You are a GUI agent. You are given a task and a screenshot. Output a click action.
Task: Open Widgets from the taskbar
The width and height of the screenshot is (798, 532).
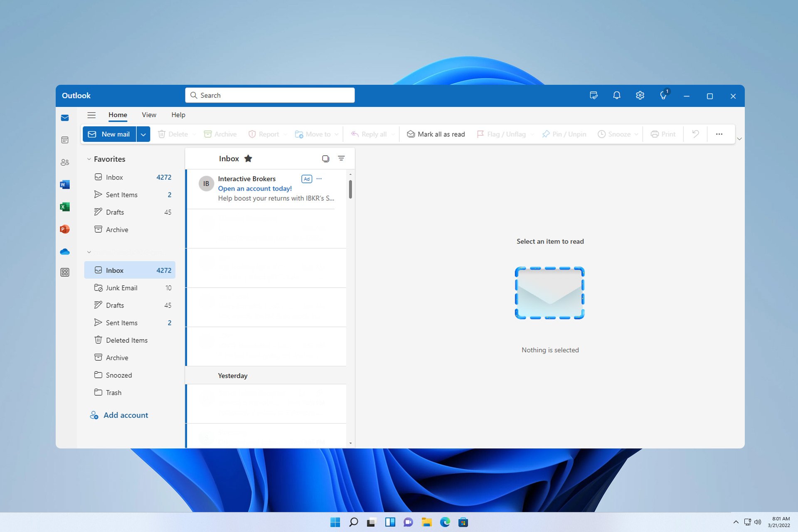[x=390, y=522]
